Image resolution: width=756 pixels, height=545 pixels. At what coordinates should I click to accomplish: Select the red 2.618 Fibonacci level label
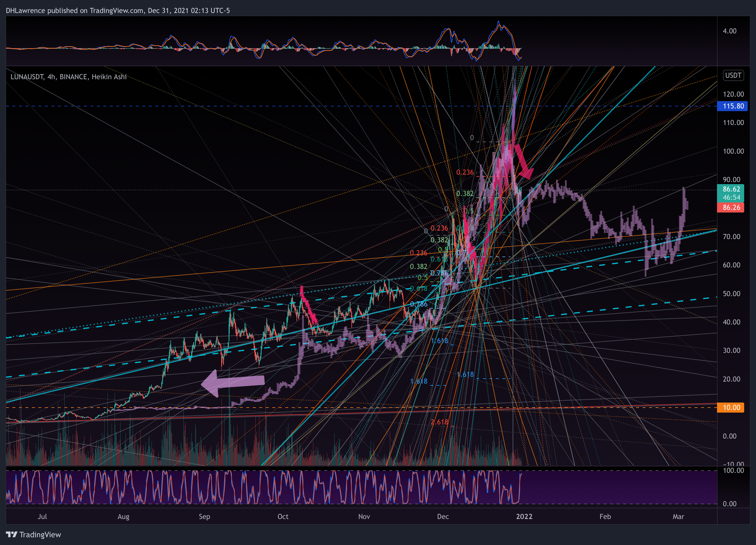pyautogui.click(x=439, y=422)
